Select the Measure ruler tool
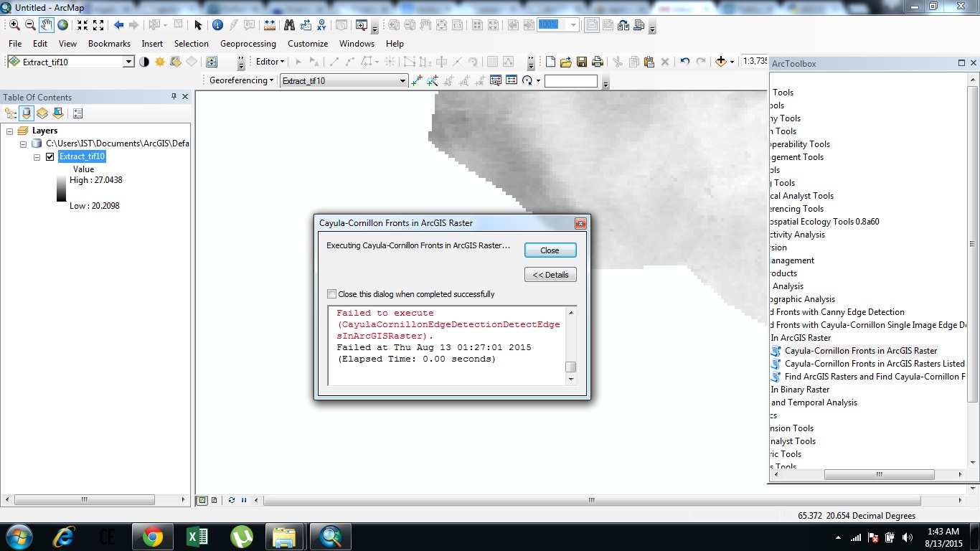The image size is (980, 551). [x=270, y=25]
